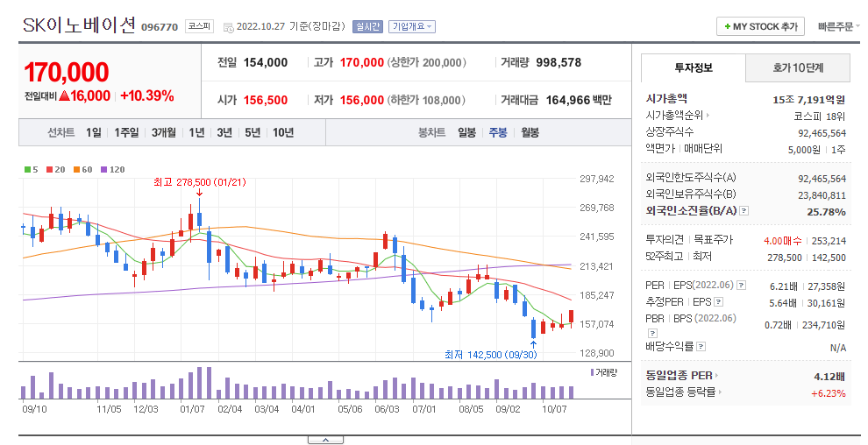Click the 01/07 date label on the chart axis
Image resolution: width=868 pixels, height=445 pixels.
coord(192,410)
